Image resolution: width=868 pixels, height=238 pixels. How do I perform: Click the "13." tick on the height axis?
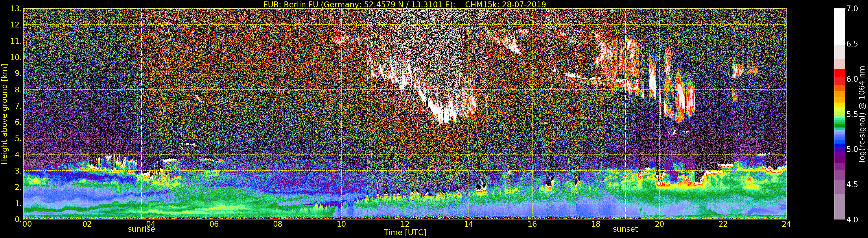16,9
